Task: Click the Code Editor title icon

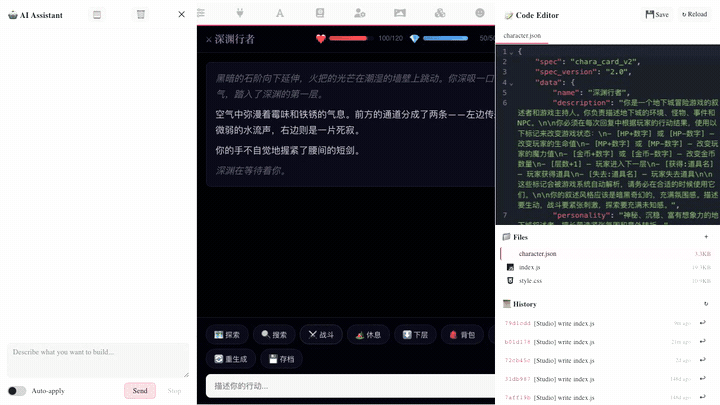Action: 508,15
